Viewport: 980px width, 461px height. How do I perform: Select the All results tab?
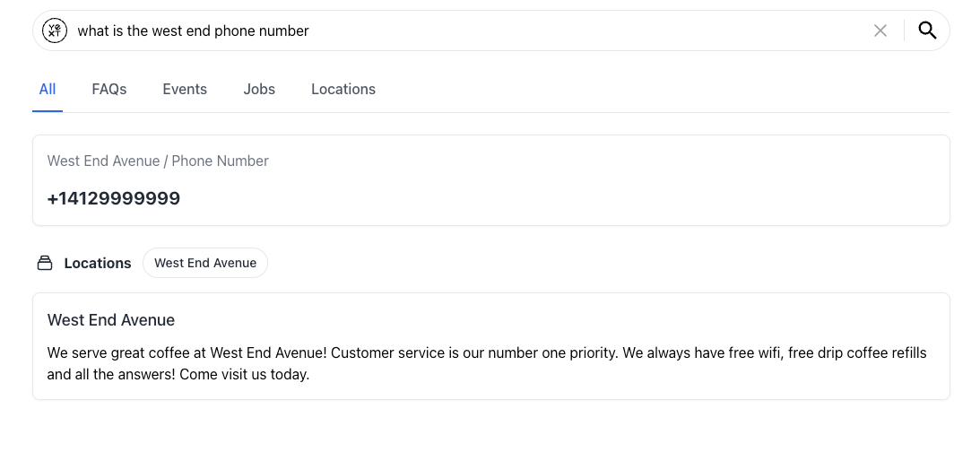click(x=48, y=90)
